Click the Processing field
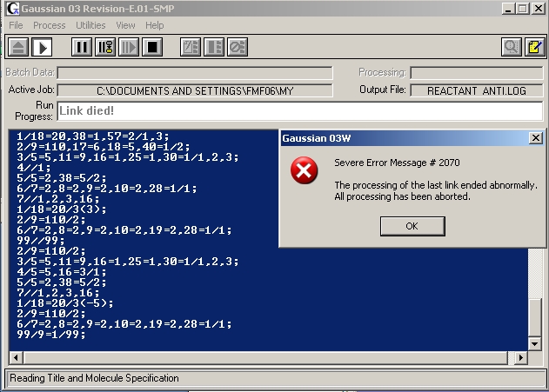 (x=477, y=73)
